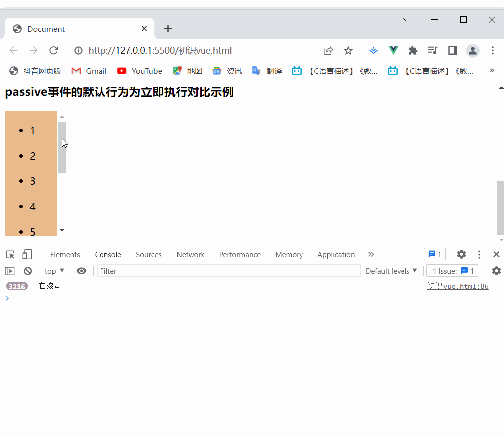Create live expression eye icon
Screen dimensions: 504x436
point(81,271)
